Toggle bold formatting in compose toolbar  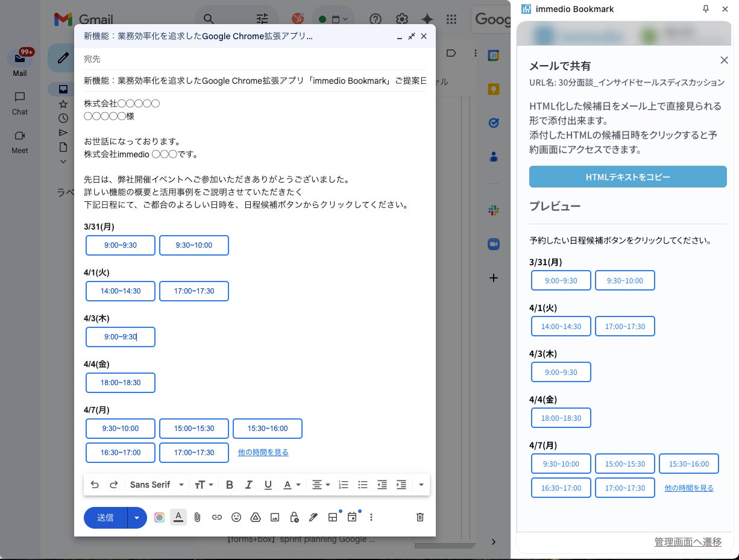[x=230, y=485]
